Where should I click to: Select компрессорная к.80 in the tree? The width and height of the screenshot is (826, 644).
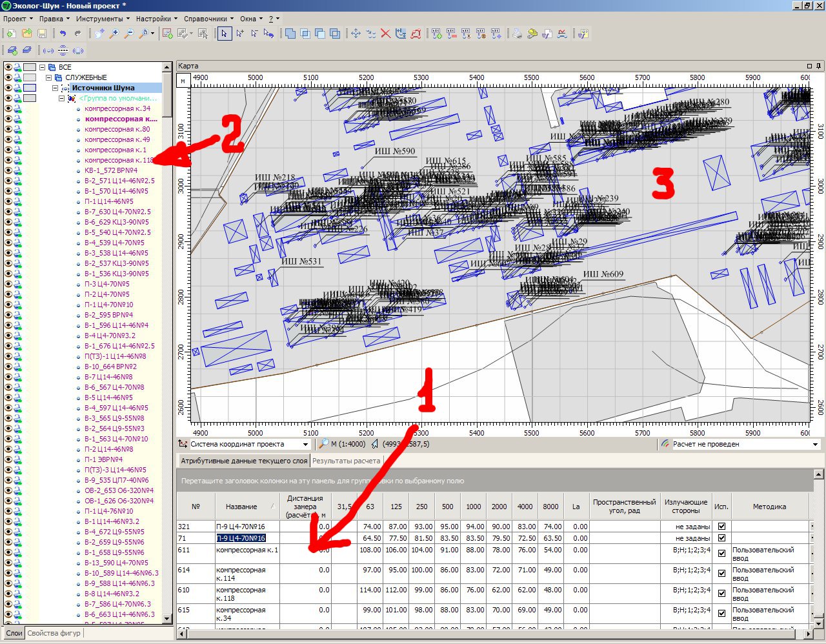click(117, 129)
